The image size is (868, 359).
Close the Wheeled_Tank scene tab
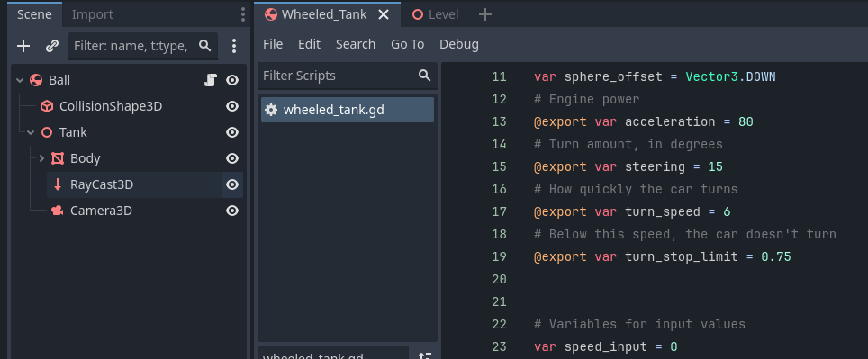pyautogui.click(x=383, y=15)
